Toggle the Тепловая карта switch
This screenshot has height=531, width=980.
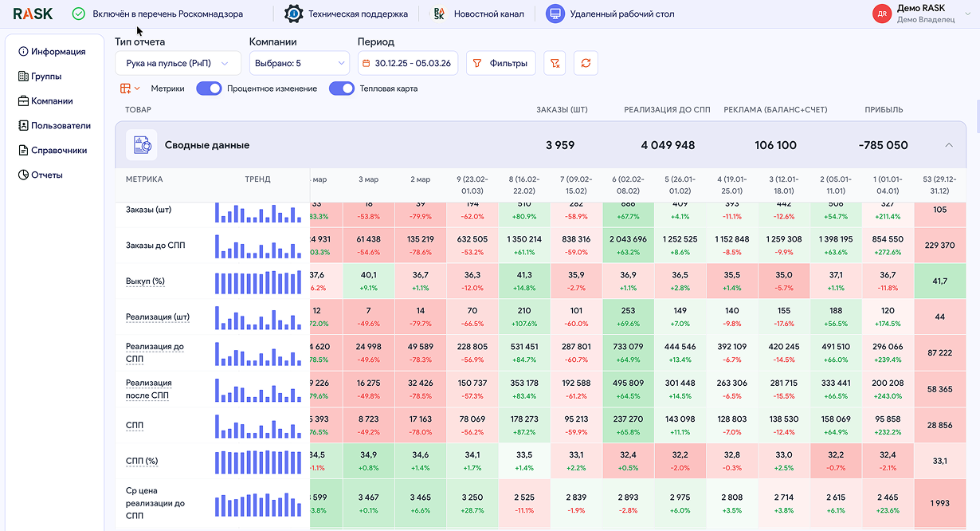pos(342,88)
